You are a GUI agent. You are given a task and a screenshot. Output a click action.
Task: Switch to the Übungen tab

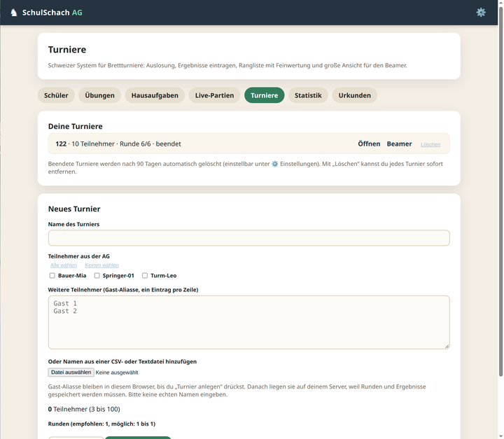pyautogui.click(x=99, y=95)
